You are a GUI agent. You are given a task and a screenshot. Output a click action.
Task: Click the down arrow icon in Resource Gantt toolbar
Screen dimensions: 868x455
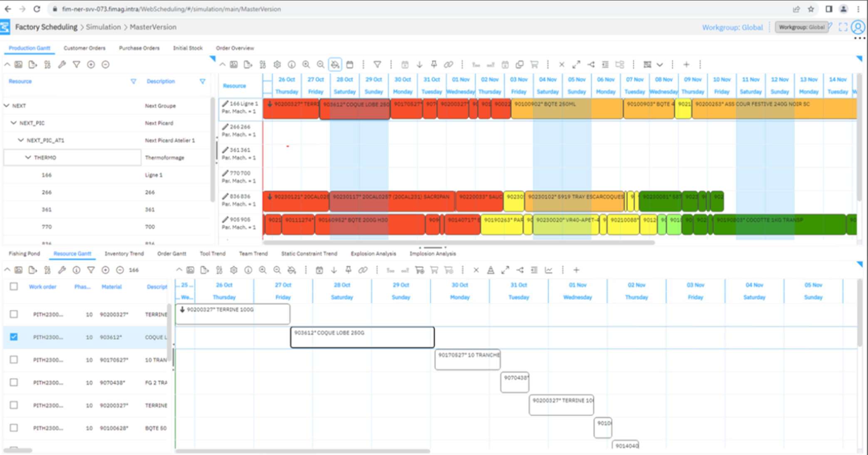pyautogui.click(x=334, y=270)
